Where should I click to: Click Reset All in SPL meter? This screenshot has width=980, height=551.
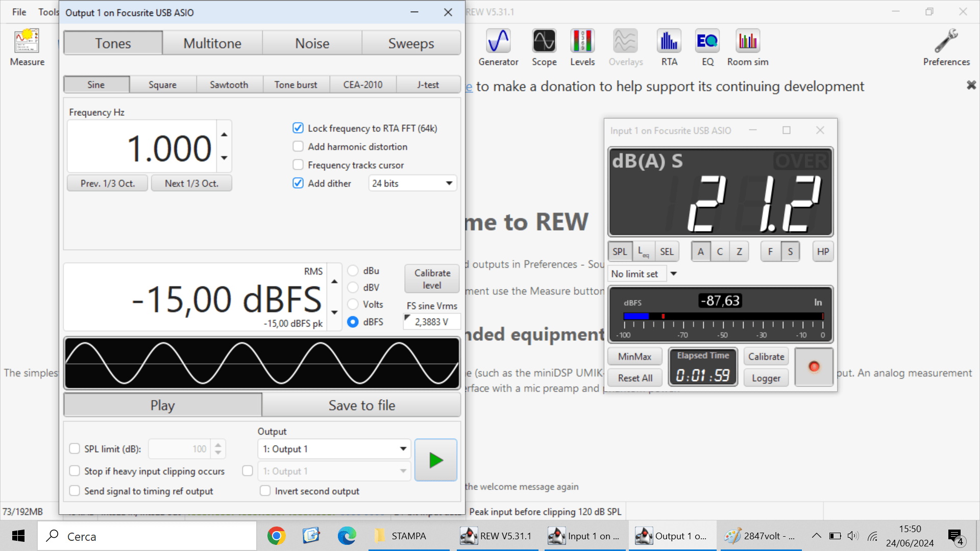point(634,378)
